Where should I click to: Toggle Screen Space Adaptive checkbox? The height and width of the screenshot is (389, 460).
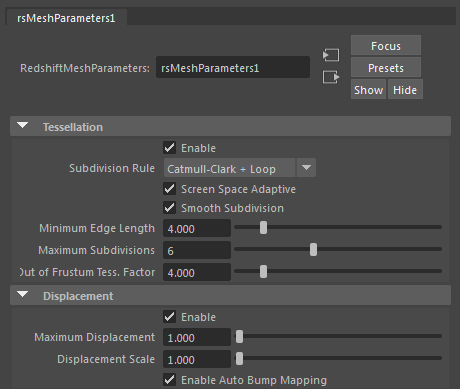pyautogui.click(x=170, y=189)
